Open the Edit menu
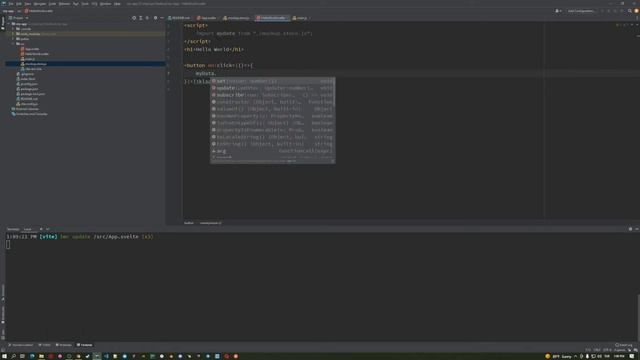This screenshot has width=640, height=360. point(19,4)
